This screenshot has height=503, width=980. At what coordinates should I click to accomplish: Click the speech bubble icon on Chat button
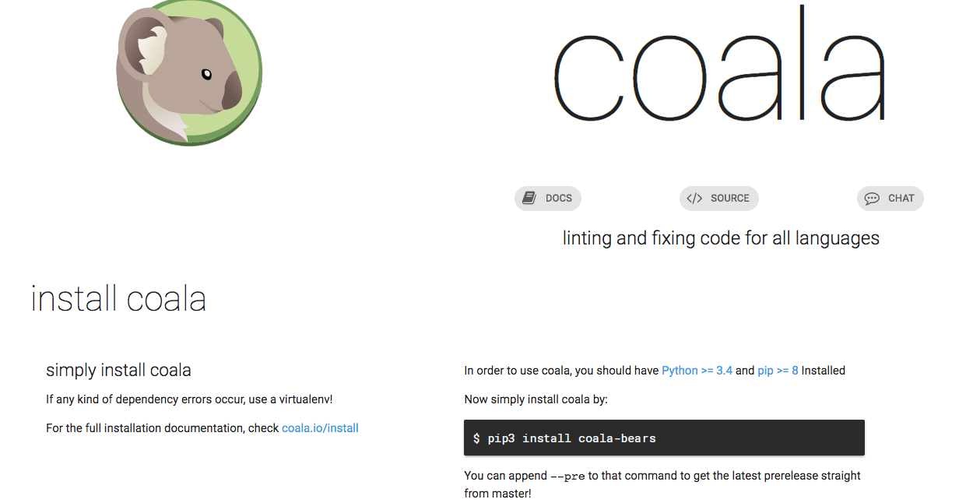click(x=872, y=199)
